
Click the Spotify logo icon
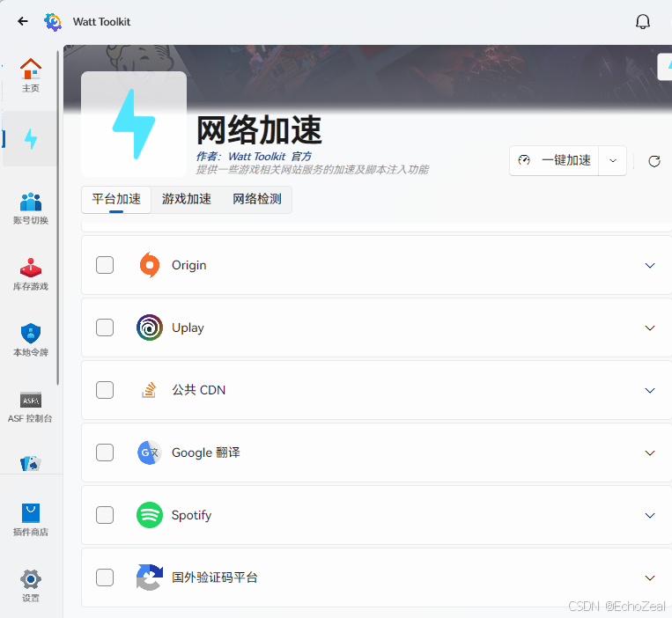pyautogui.click(x=150, y=515)
